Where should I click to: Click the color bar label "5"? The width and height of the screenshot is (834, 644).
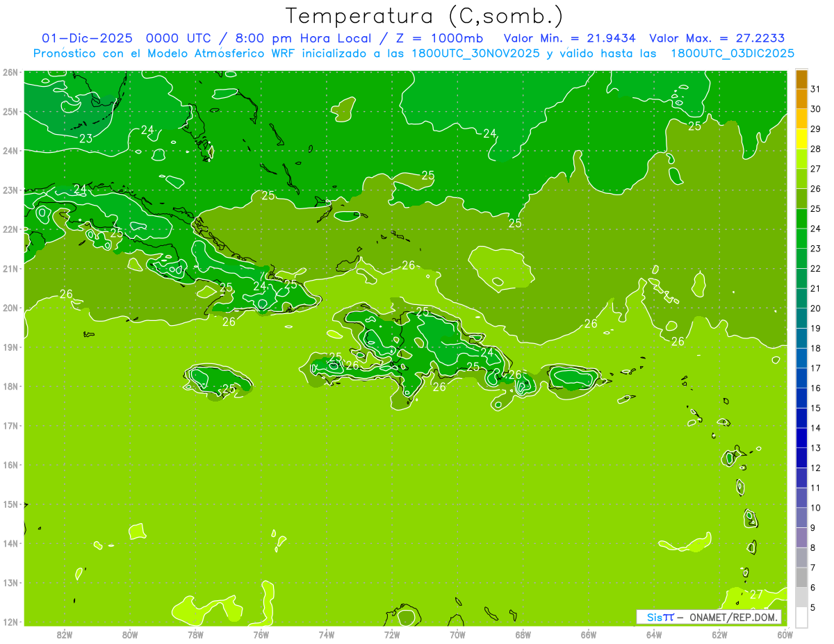[813, 608]
